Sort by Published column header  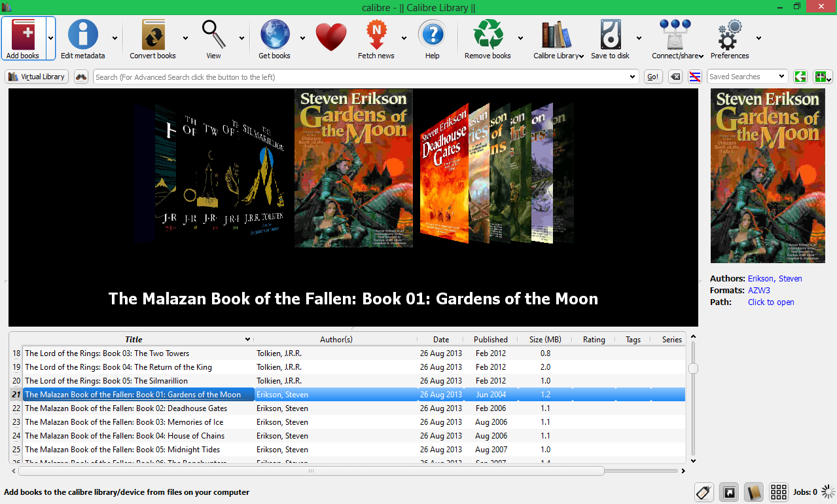tap(491, 339)
